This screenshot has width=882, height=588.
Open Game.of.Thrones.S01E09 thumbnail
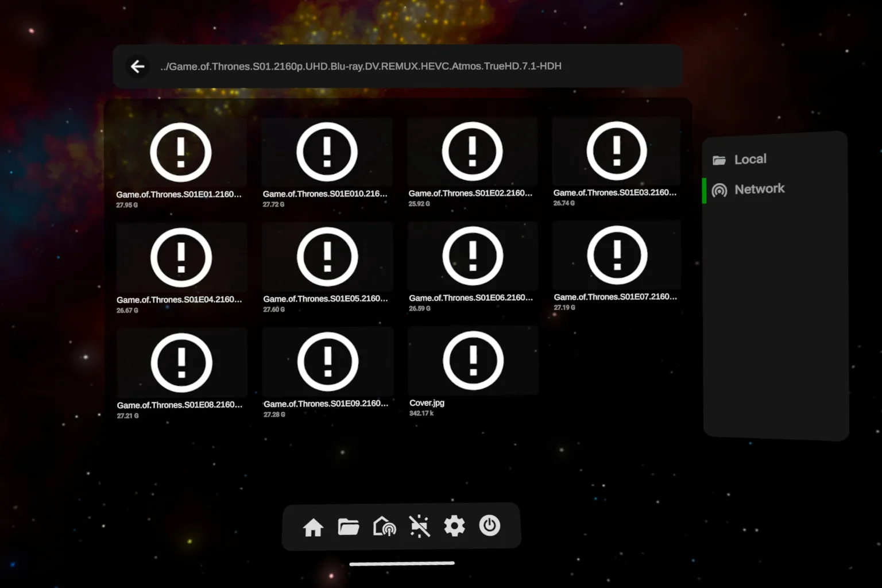328,362
